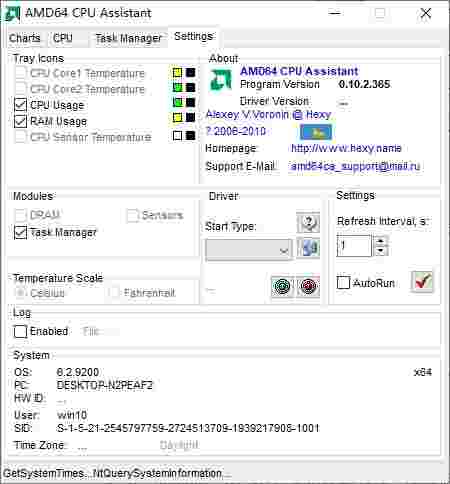Click the User value win10
450x484 pixels.
(x=72, y=415)
